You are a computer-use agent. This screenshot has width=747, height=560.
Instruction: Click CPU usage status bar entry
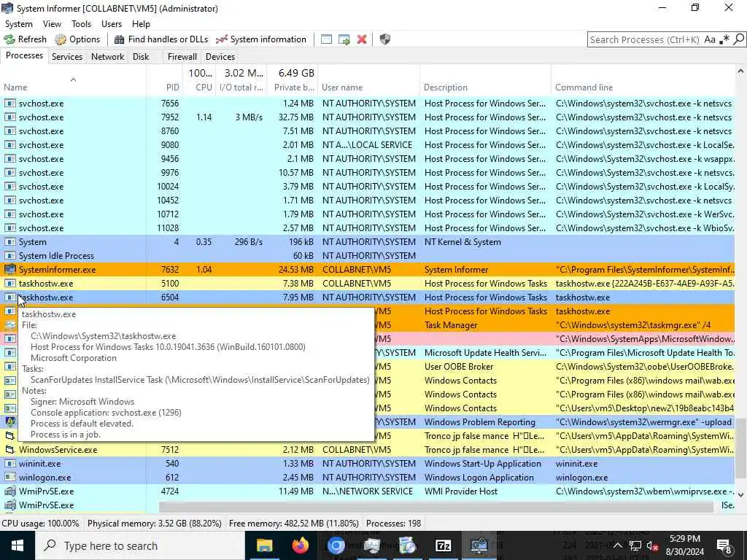point(41,524)
